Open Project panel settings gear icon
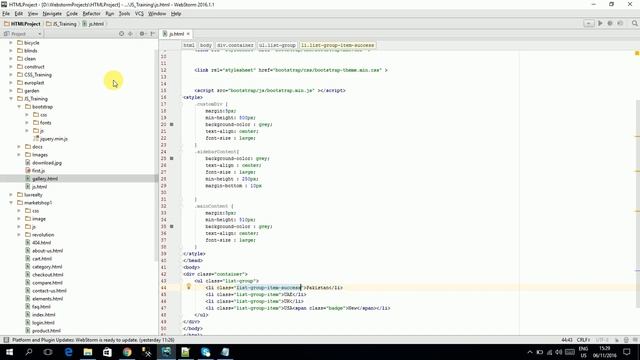640x360 pixels. (x=142, y=34)
